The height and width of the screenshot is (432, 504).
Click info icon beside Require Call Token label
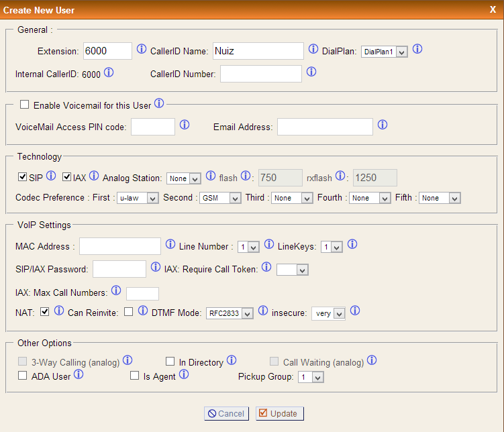coord(266,267)
